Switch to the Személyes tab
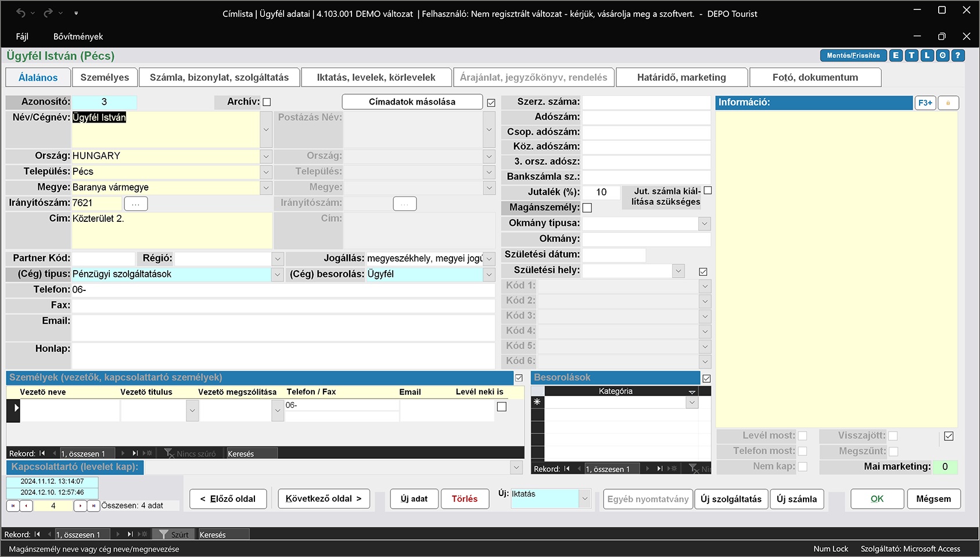The image size is (980, 557). [x=105, y=77]
